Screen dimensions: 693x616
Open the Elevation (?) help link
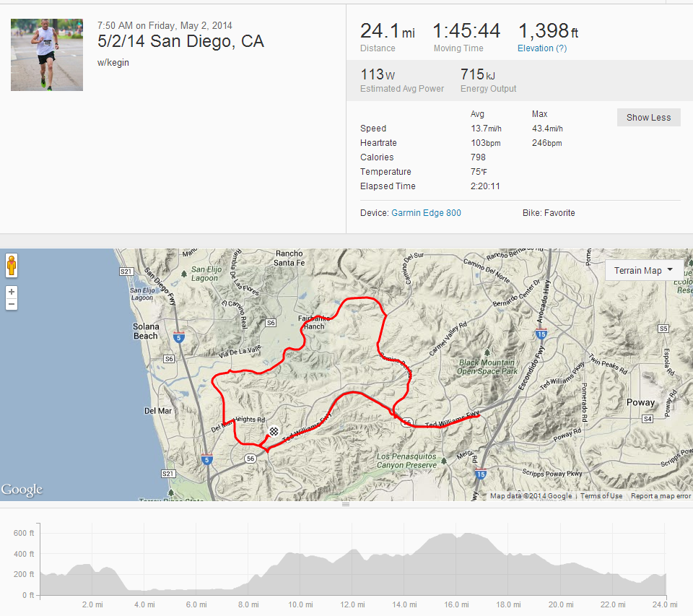(542, 48)
